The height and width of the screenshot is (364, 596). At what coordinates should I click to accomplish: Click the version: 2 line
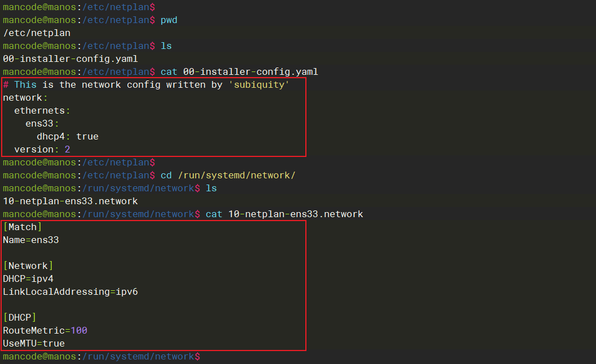(42, 149)
